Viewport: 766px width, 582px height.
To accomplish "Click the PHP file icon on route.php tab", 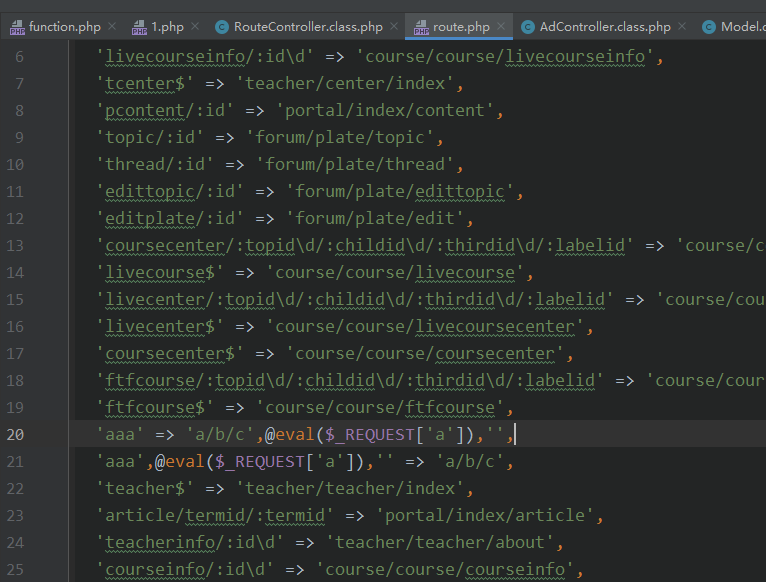I will coord(421,27).
